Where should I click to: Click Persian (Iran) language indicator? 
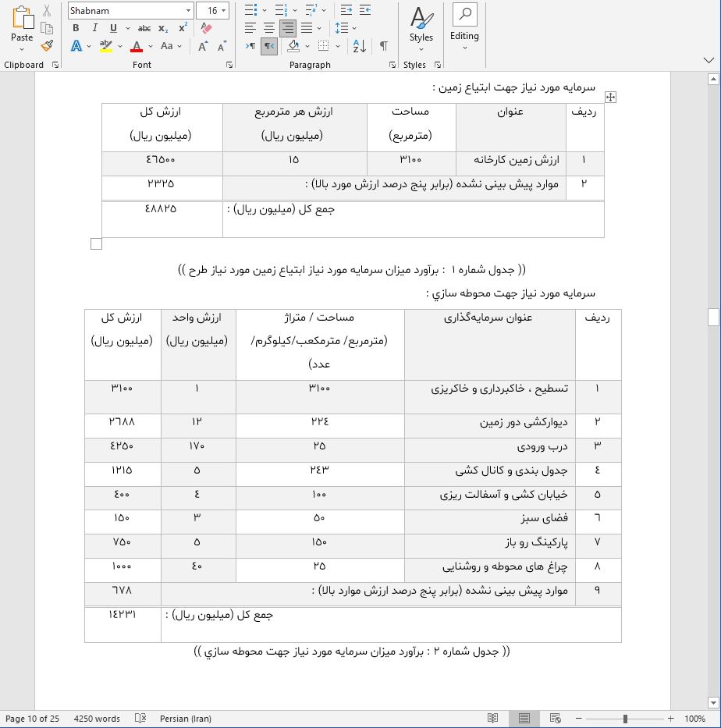(x=185, y=719)
